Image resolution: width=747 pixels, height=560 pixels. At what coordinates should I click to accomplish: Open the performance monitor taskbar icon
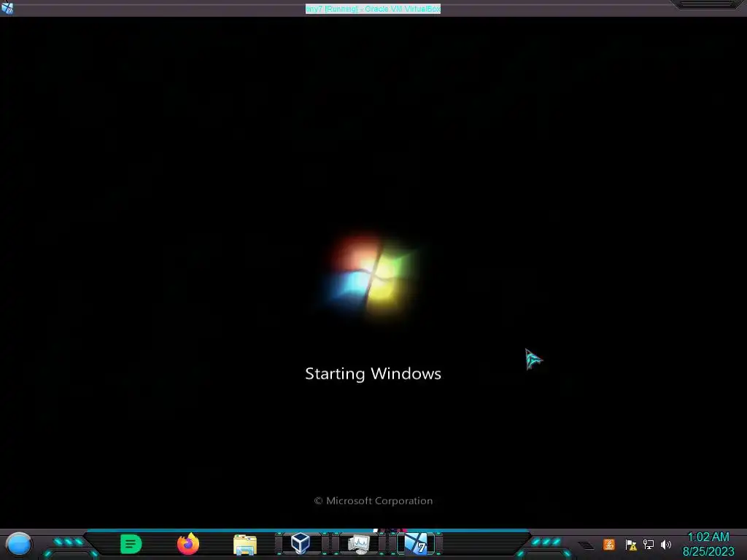[x=358, y=544]
